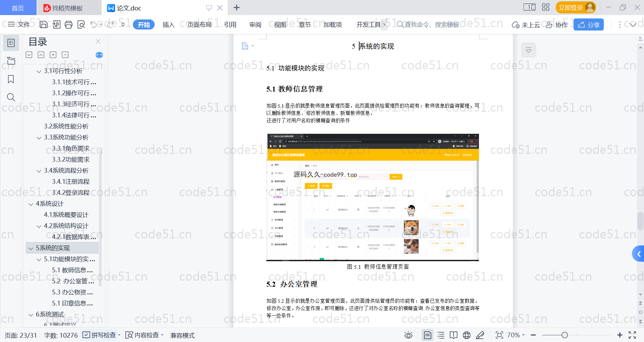
Task: Click zoom in plus button
Action: (620, 335)
